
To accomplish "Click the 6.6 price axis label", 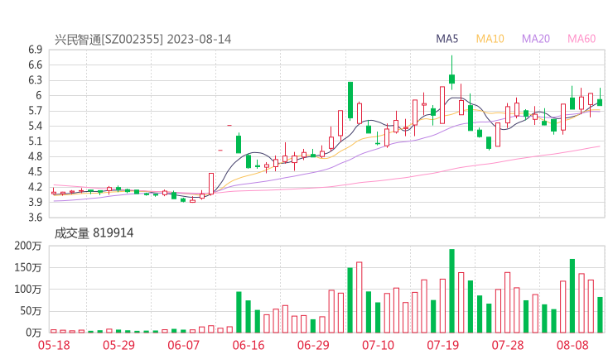I will [x=35, y=65].
